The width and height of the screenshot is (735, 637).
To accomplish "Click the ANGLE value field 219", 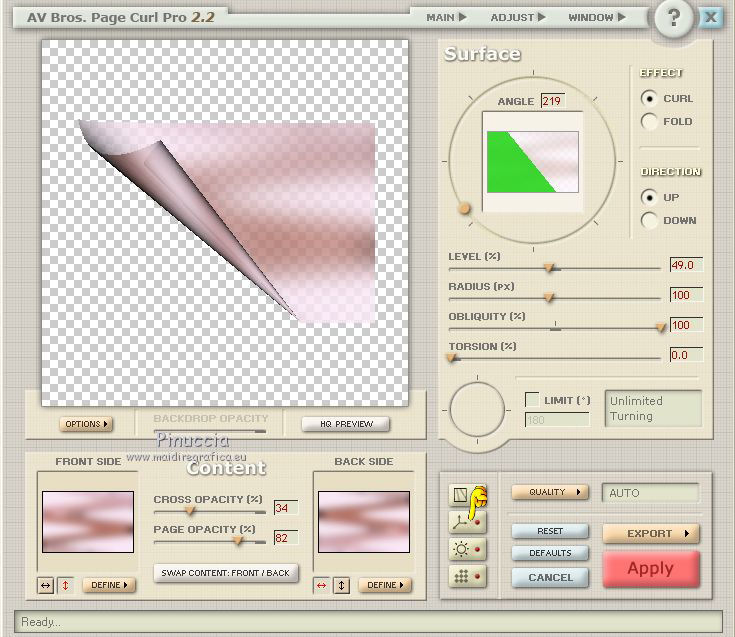I will pyautogui.click(x=554, y=101).
